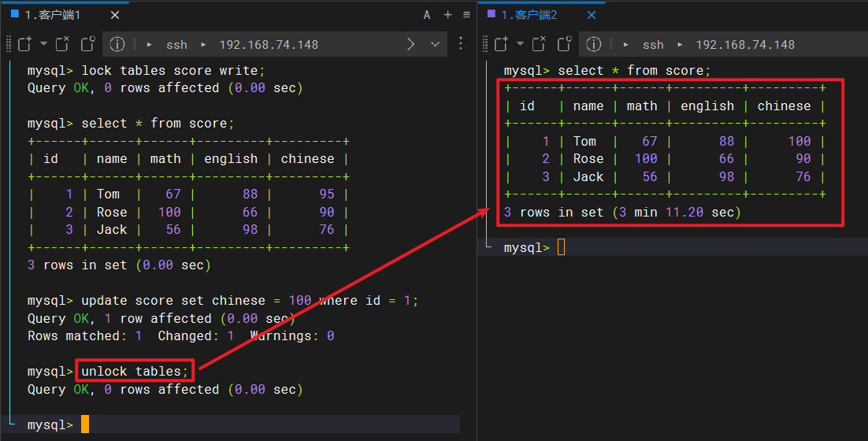The height and width of the screenshot is (441, 868).
Task: Add new tab with plus icon
Action: [x=448, y=15]
